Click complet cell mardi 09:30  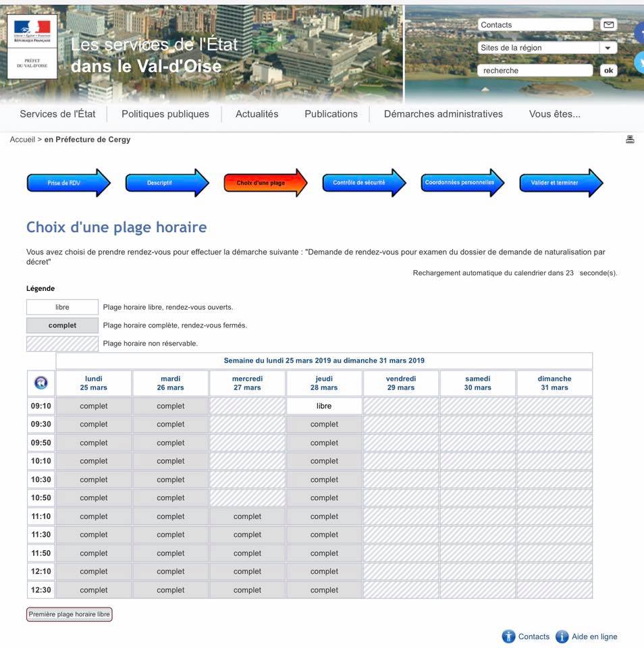(170, 425)
